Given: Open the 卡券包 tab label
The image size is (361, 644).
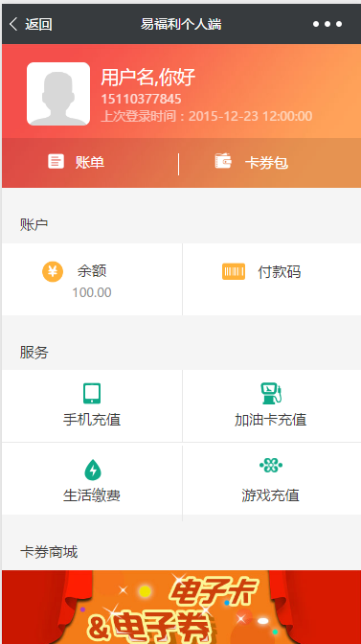Looking at the screenshot, I should point(266,163).
